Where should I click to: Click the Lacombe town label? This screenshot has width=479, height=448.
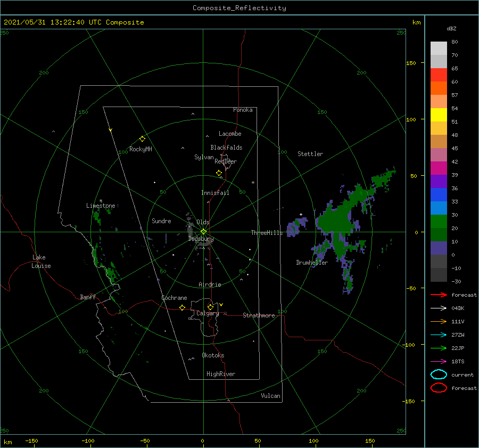click(x=230, y=134)
